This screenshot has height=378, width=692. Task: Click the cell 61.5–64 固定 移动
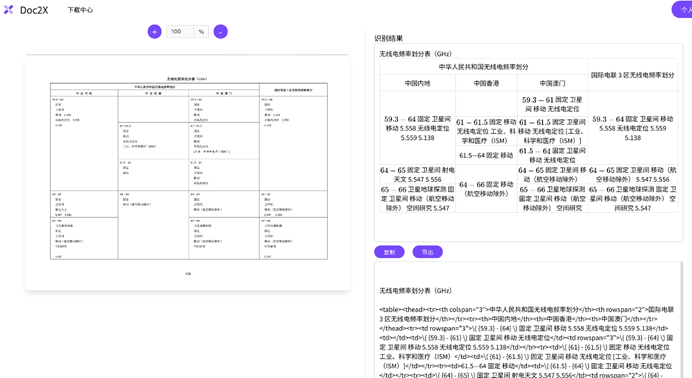tap(486, 155)
